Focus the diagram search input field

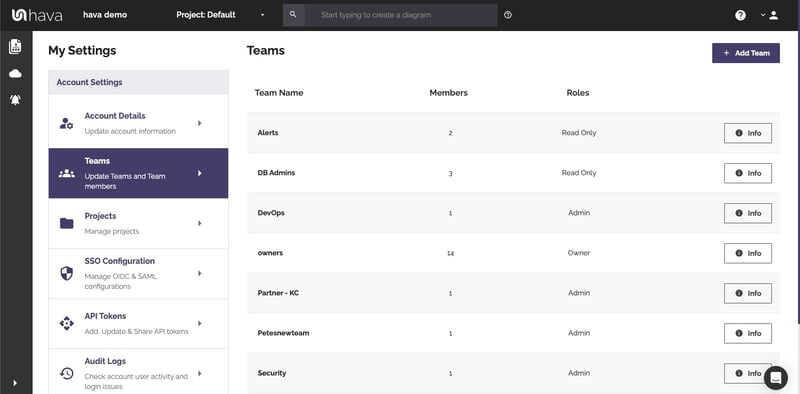[x=401, y=15]
